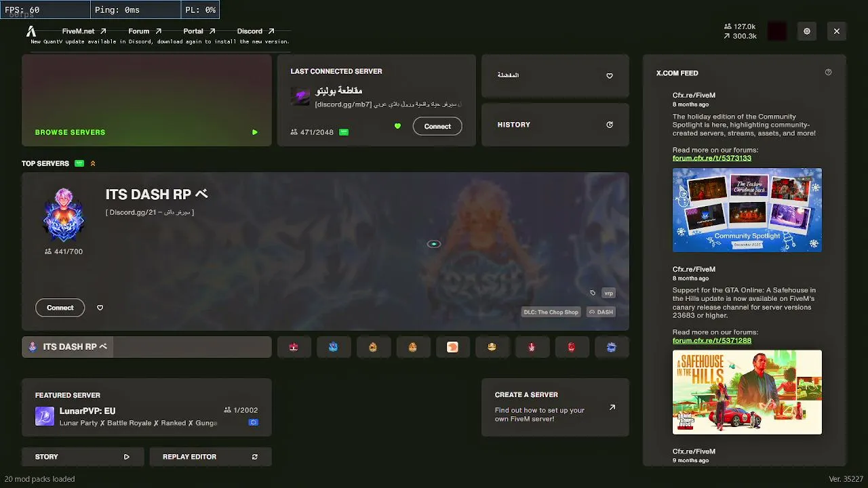Click the DASH gamepad tag
Screen dimensions: 868x488
coord(601,312)
